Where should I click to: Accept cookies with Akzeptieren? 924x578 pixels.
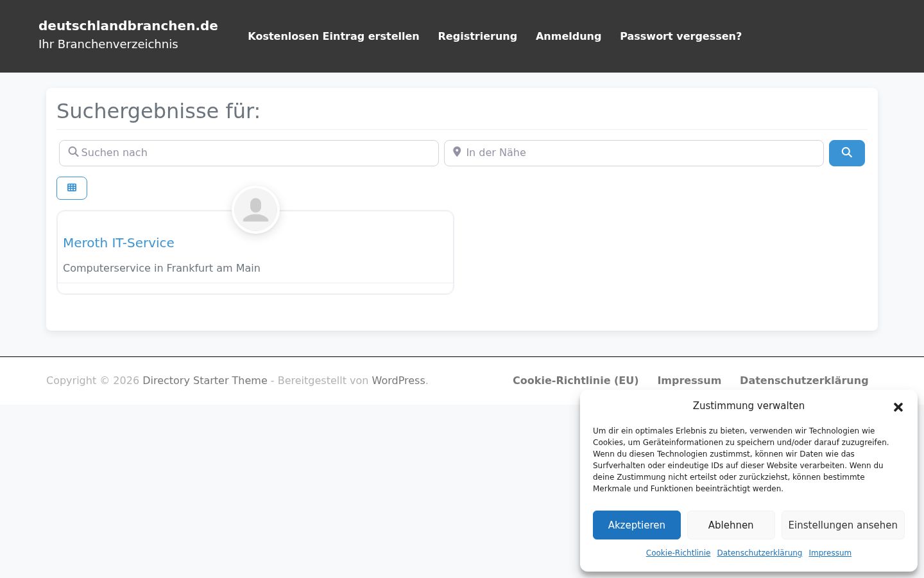(x=637, y=525)
